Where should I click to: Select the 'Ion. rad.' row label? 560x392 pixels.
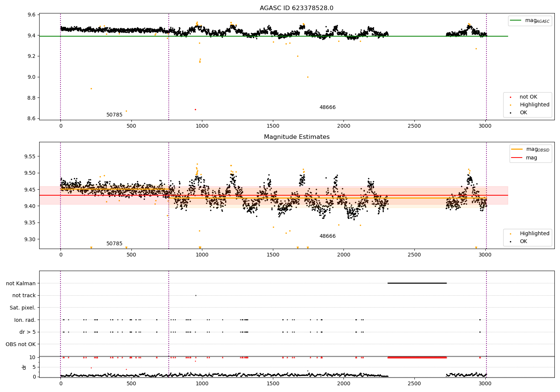click(25, 320)
